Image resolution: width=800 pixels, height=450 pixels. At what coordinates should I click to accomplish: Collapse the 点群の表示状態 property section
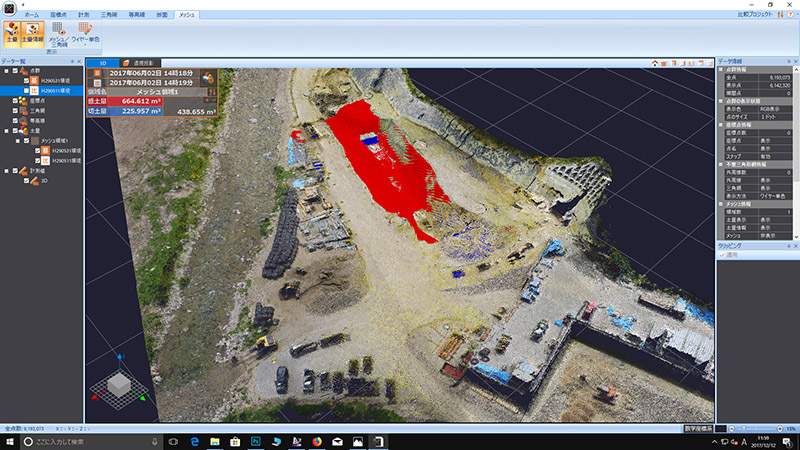click(x=721, y=101)
